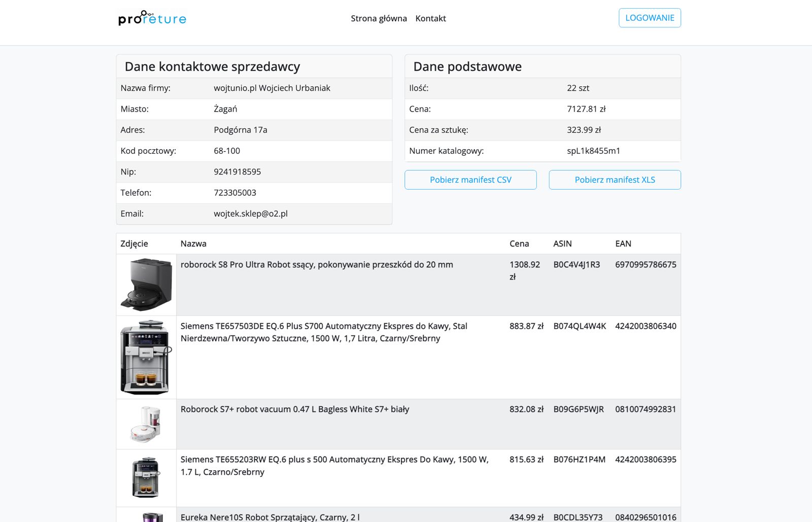
Task: Select price 883.87 zł
Action: click(526, 326)
